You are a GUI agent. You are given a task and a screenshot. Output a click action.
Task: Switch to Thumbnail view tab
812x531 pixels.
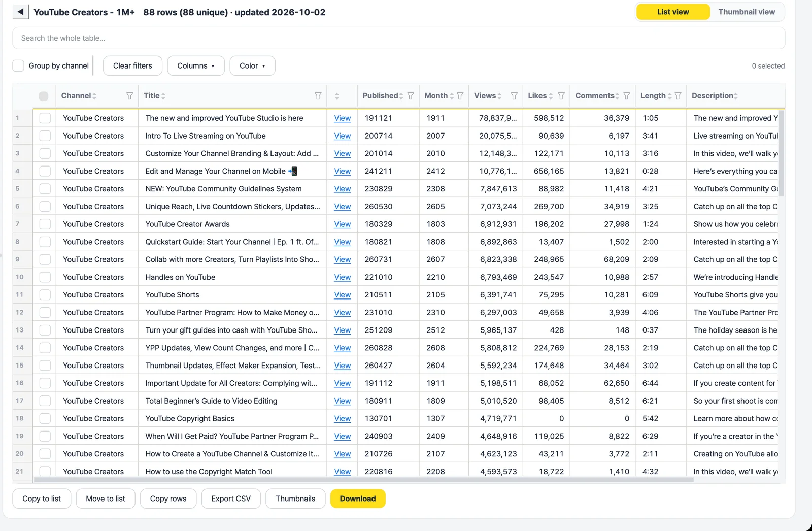[747, 12]
